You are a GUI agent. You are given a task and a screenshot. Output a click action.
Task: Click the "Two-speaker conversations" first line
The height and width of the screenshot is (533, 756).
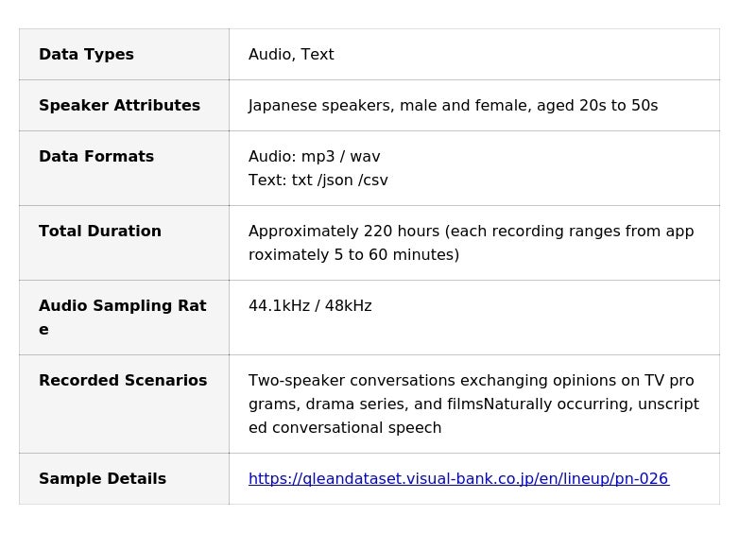[x=471, y=381]
